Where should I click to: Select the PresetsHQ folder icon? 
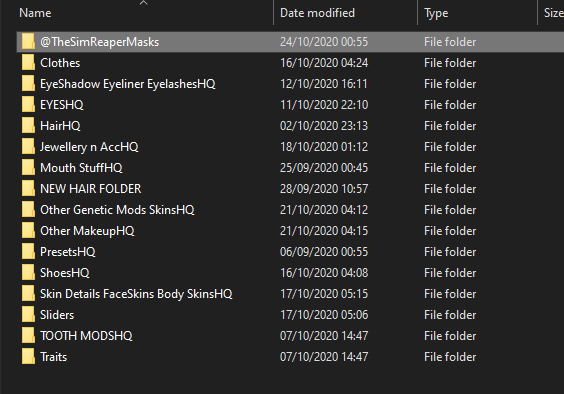(28, 252)
